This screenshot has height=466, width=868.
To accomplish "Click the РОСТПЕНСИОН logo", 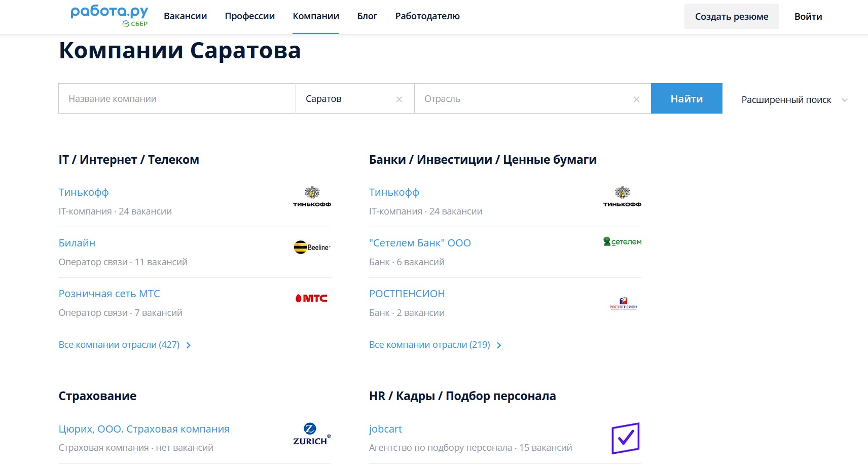I will coord(623,303).
